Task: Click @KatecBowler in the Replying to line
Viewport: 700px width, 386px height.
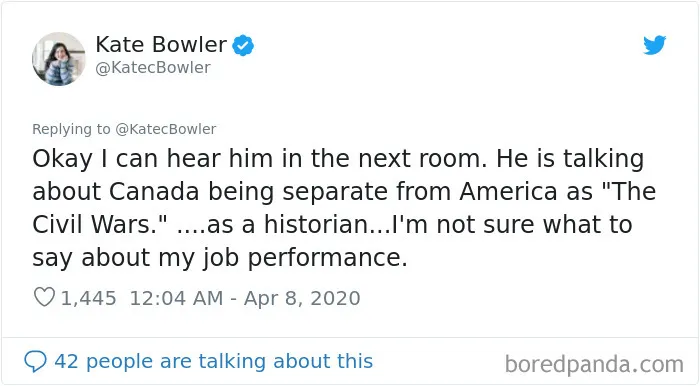Action: (166, 129)
